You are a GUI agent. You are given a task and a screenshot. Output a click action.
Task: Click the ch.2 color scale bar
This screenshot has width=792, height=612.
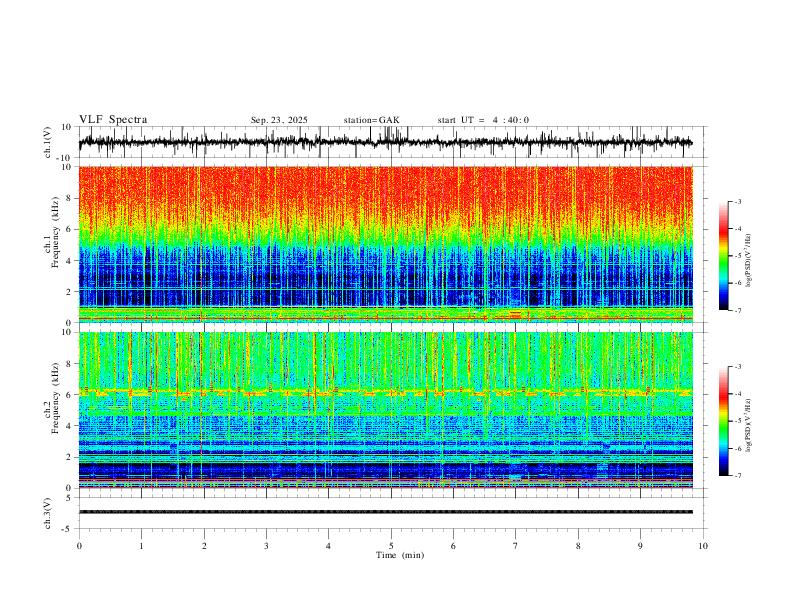724,421
